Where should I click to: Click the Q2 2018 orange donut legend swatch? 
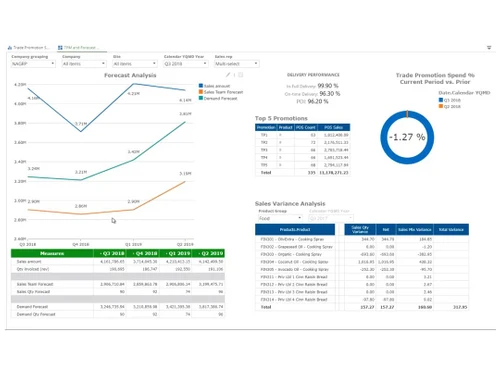click(x=441, y=106)
